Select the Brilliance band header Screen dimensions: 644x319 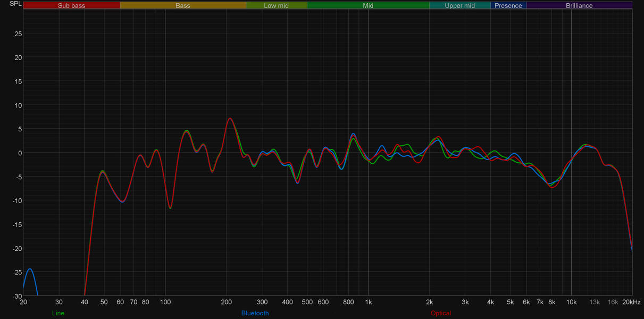[x=579, y=6]
